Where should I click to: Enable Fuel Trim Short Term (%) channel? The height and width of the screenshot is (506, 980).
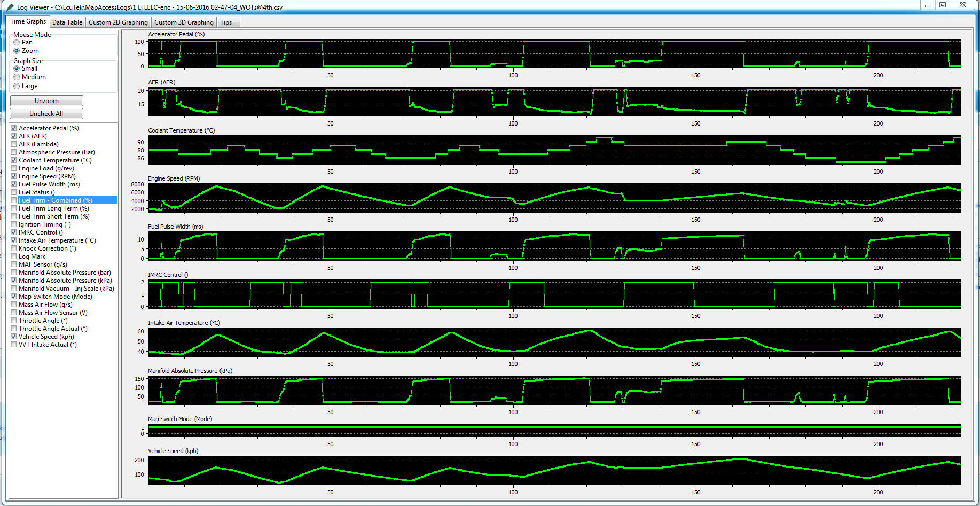(14, 216)
